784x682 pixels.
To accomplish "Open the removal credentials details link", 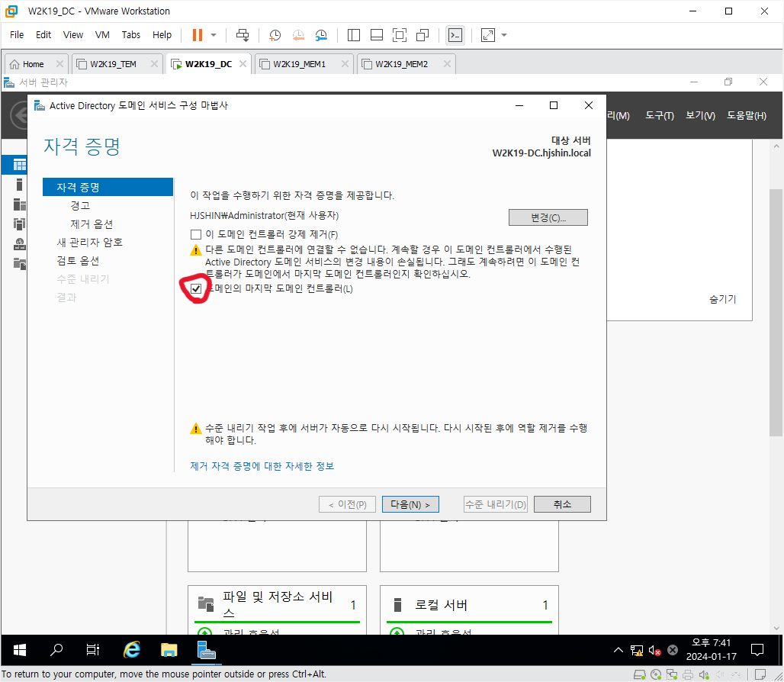I will (x=262, y=466).
